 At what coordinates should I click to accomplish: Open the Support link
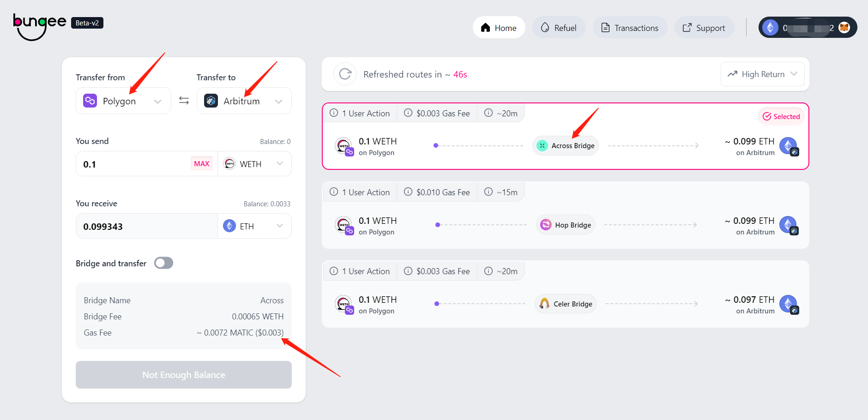(x=704, y=28)
